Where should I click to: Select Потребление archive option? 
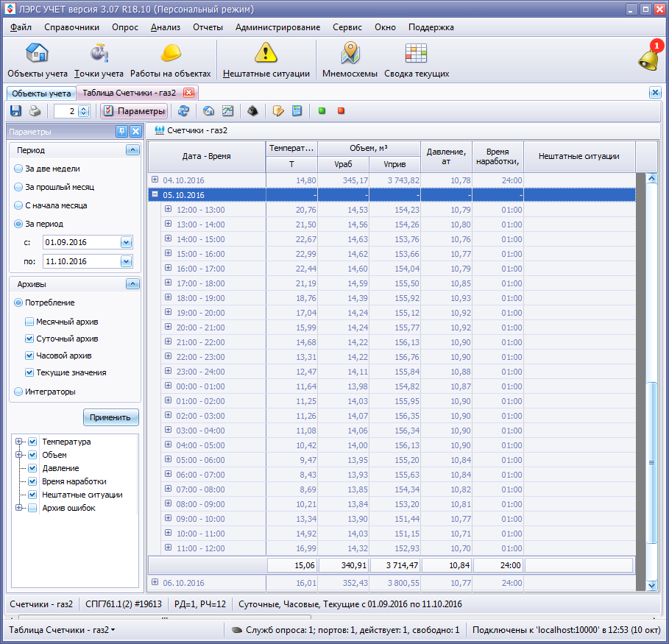click(18, 302)
